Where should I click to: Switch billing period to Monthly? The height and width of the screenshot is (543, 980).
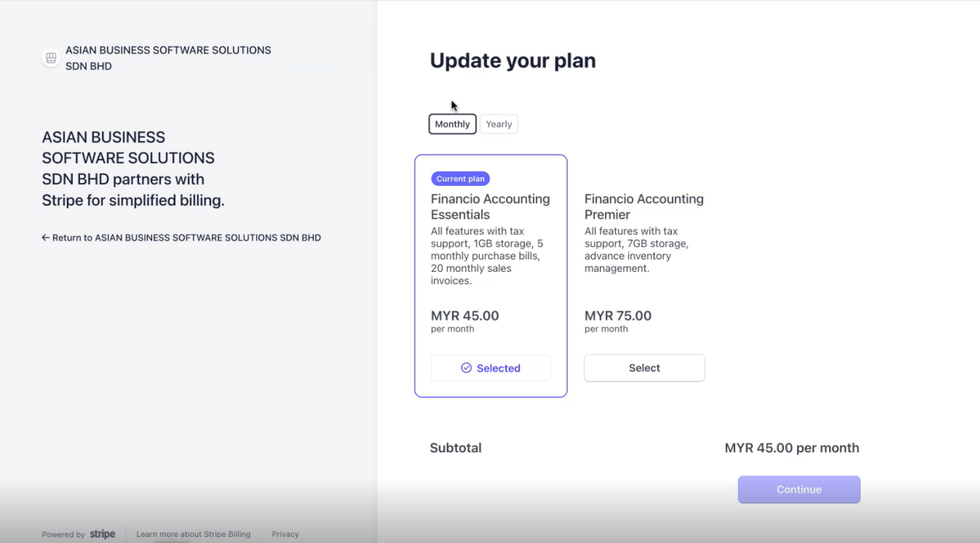(452, 124)
